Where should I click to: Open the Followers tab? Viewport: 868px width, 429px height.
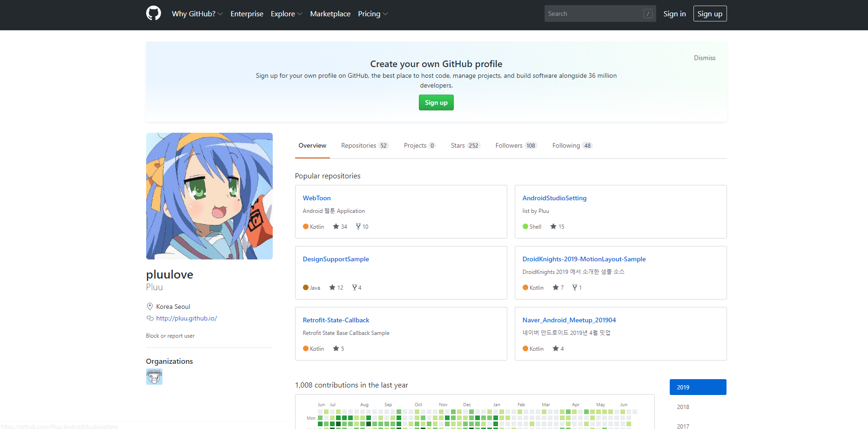(x=516, y=145)
